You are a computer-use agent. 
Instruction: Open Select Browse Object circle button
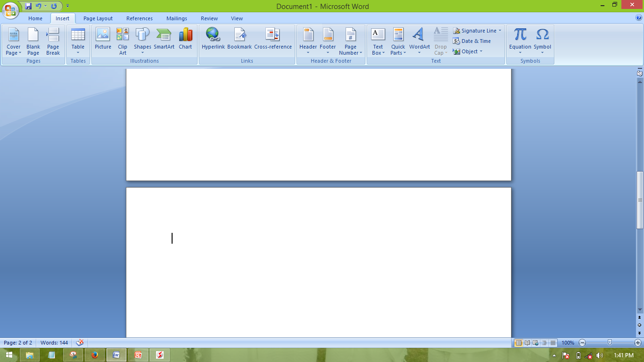pos(640,325)
